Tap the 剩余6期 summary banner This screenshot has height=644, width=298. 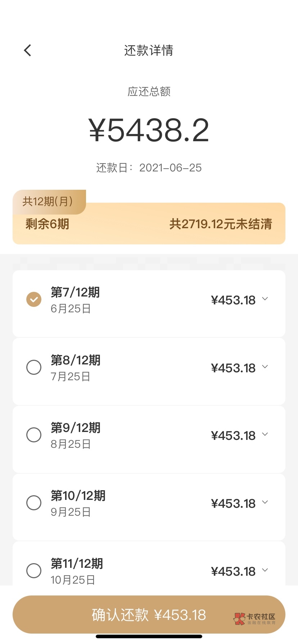point(48,224)
